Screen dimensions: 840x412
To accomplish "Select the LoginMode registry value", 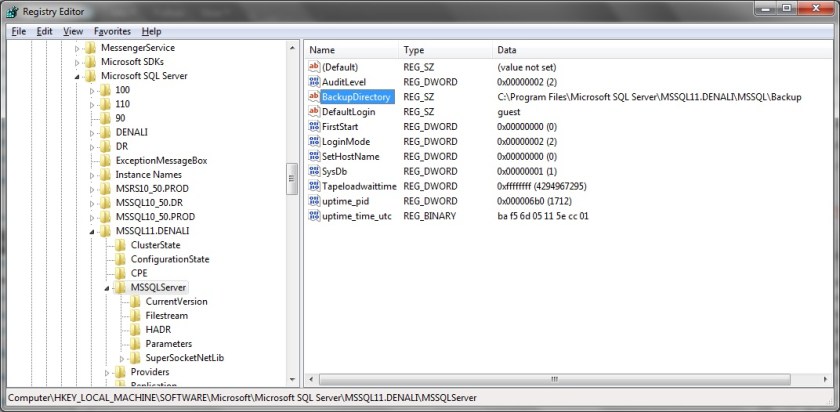I will 345,141.
